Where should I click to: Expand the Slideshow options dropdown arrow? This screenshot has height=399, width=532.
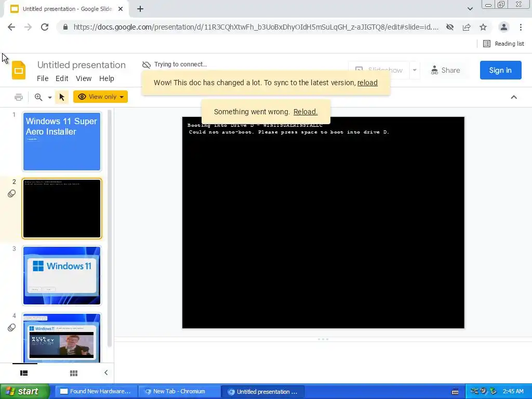click(414, 70)
